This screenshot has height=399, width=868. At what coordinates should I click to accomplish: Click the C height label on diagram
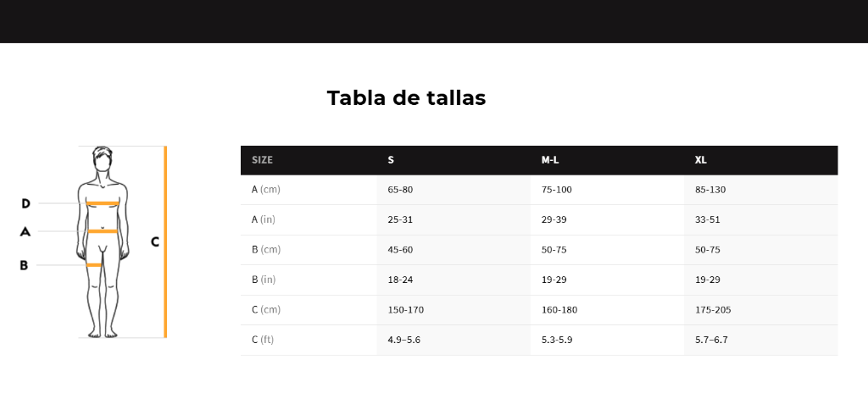point(155,241)
